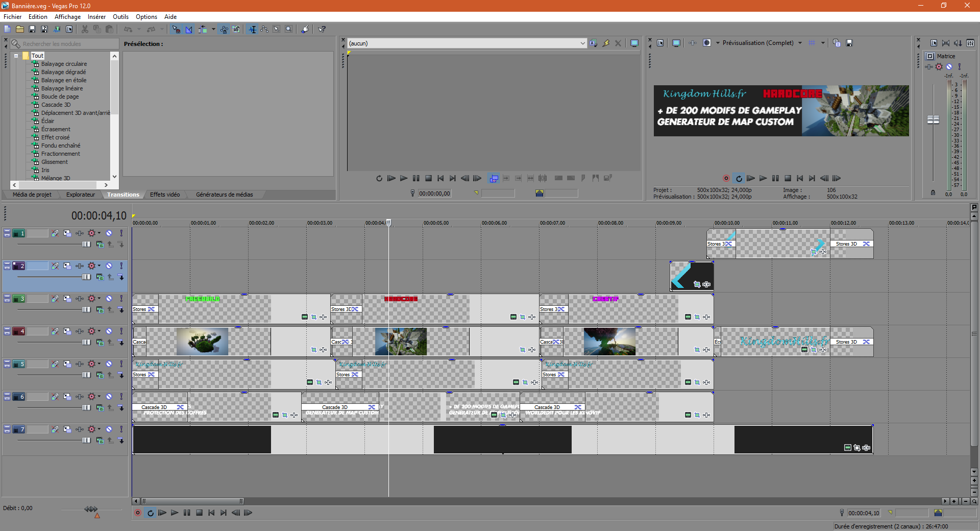This screenshot has height=531, width=980.
Task: Click the Open project folder icon
Action: pos(20,30)
